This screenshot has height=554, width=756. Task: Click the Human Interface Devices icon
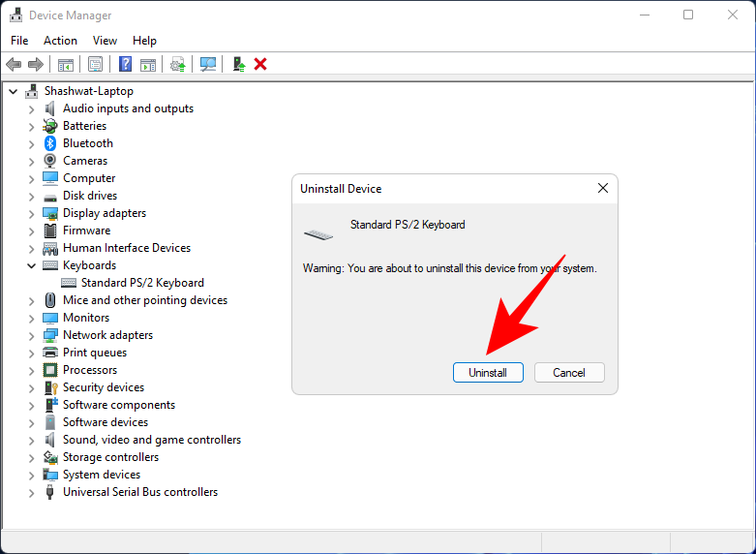click(50, 249)
